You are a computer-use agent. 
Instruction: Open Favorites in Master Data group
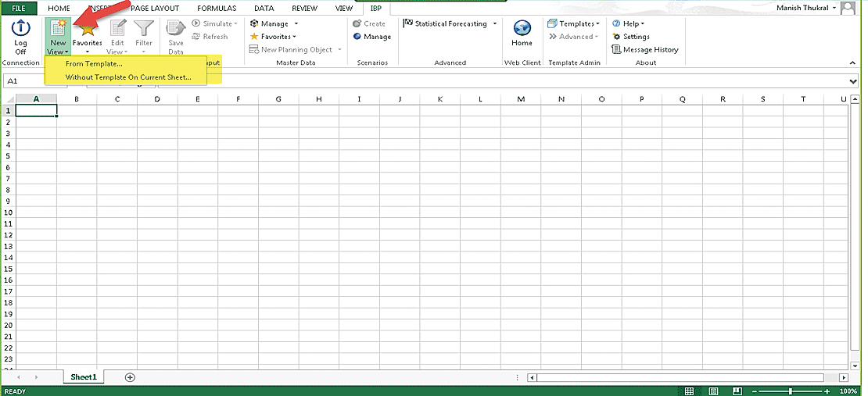click(x=273, y=37)
